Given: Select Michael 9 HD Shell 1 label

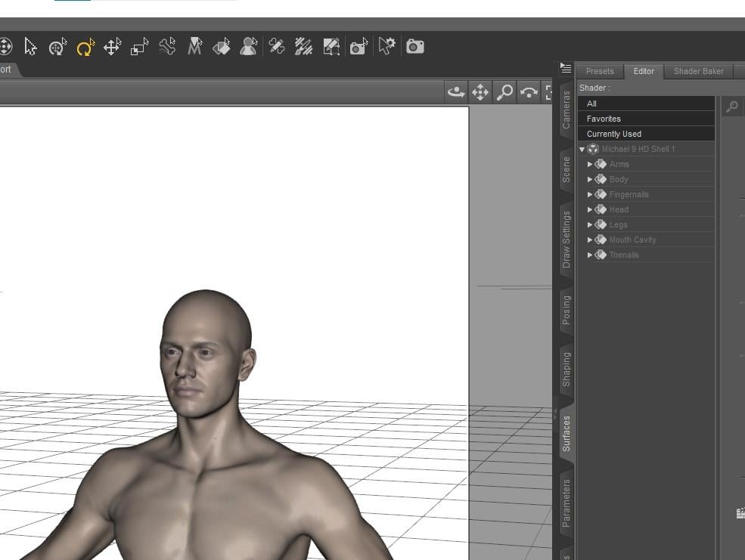Looking at the screenshot, I should [x=638, y=149].
